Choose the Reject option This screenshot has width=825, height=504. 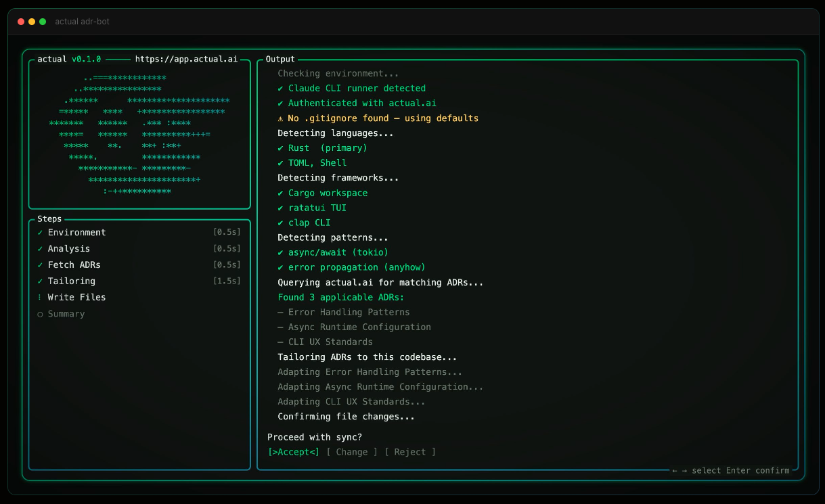(x=410, y=452)
